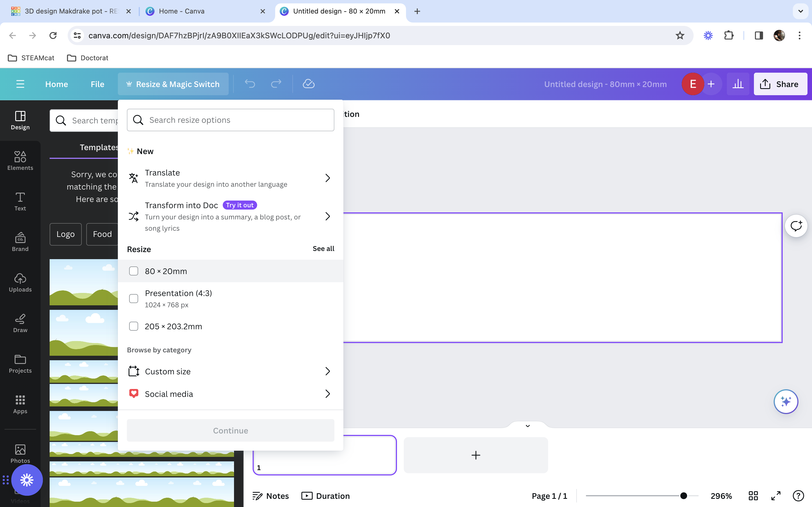Click the Text panel icon
Viewport: 812px width, 507px height.
tap(20, 201)
